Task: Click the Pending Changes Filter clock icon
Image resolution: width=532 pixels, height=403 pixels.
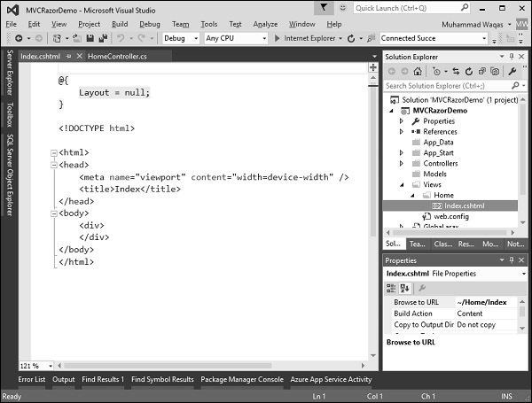Action: click(436, 71)
